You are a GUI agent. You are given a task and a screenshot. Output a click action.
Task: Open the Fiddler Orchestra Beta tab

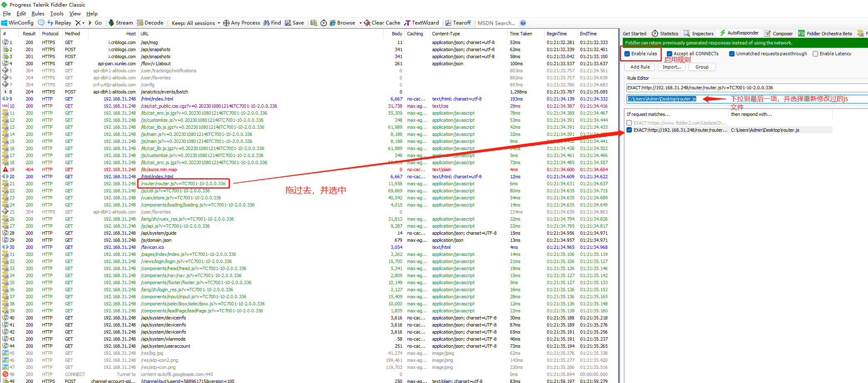click(825, 34)
